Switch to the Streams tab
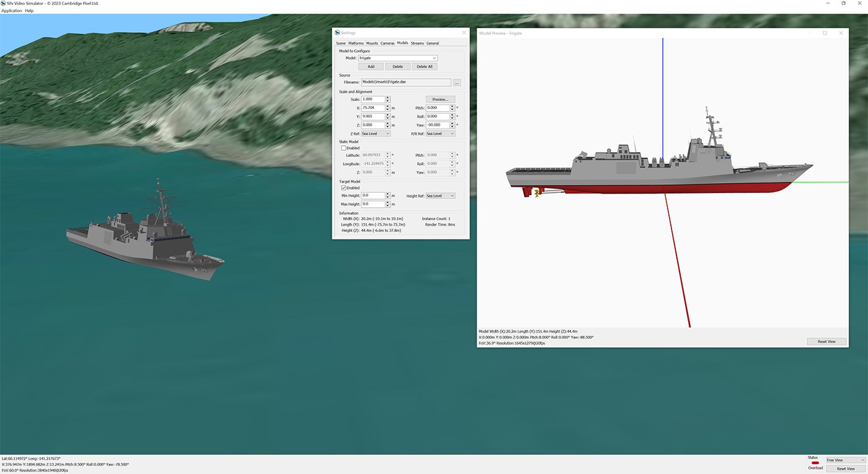 point(417,43)
